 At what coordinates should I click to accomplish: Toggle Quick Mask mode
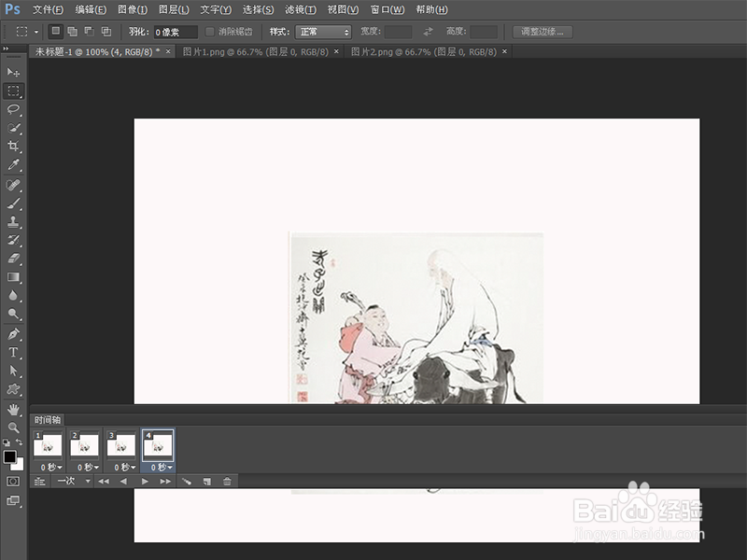13,482
